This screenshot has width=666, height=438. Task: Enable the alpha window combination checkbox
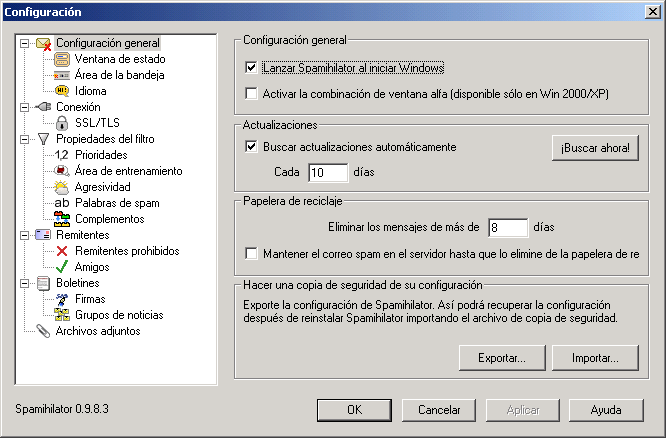[252, 94]
